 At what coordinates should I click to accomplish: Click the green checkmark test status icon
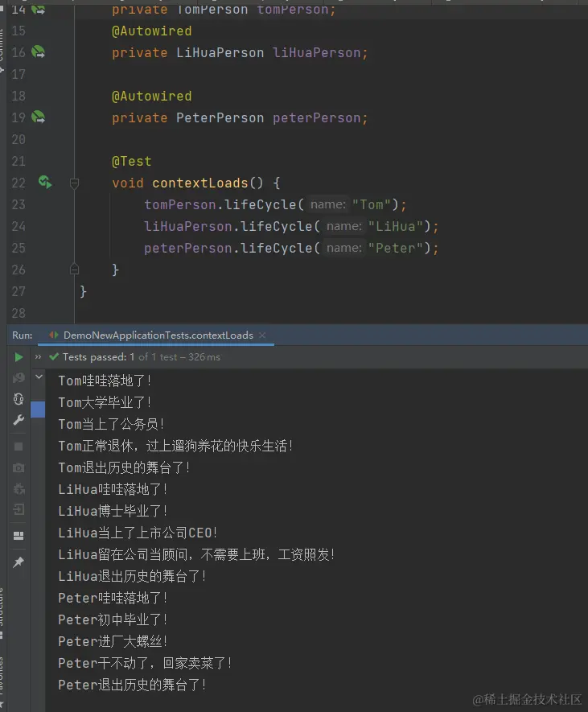point(54,357)
